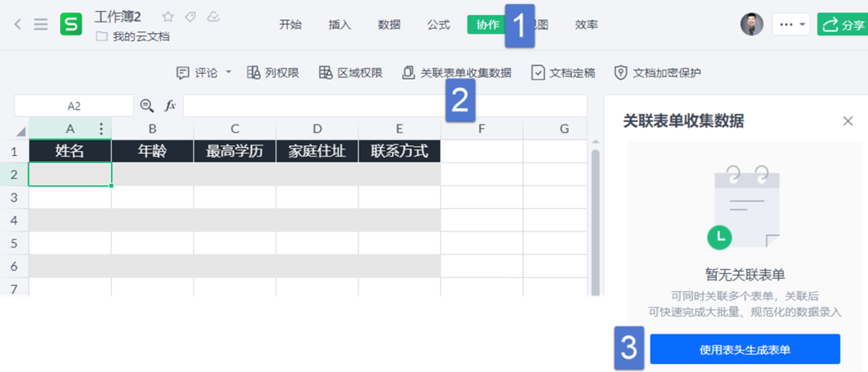Image resolution: width=868 pixels, height=372 pixels.
Task: Select all cells with corner triangle
Action: click(x=21, y=132)
